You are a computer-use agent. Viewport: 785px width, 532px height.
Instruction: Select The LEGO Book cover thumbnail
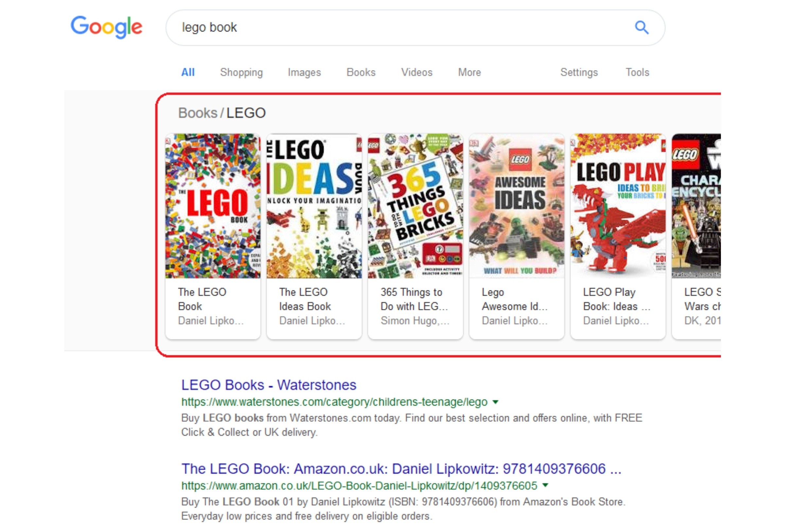click(x=213, y=206)
